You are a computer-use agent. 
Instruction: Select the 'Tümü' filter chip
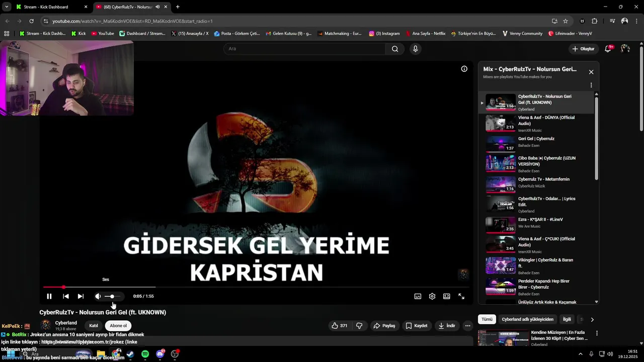[x=487, y=319]
